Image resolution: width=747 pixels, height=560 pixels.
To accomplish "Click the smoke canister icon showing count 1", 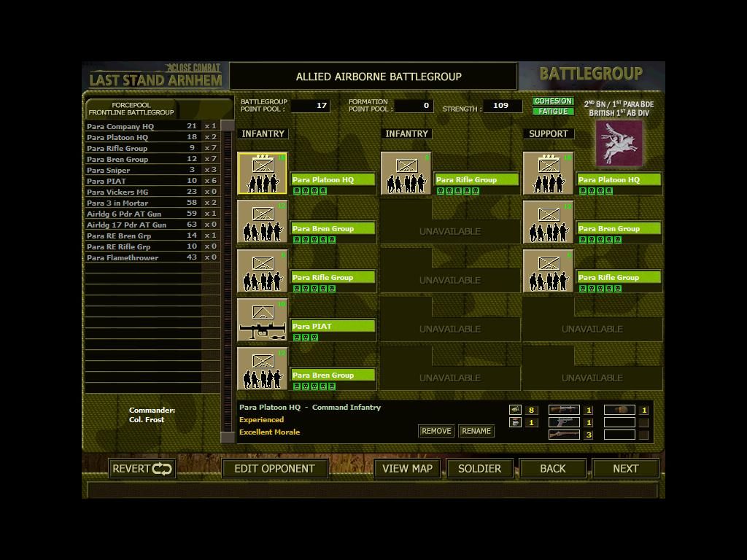I will click(515, 422).
